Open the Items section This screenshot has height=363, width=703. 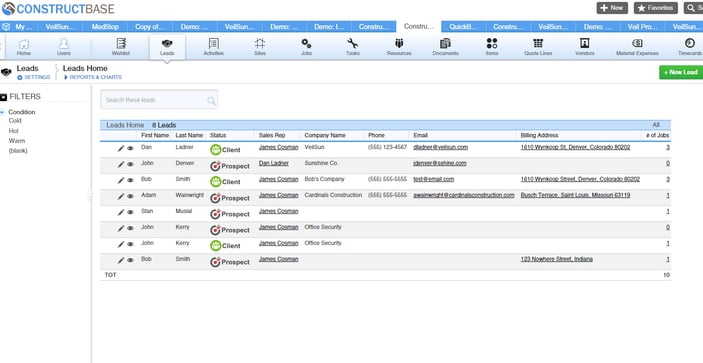(x=492, y=47)
